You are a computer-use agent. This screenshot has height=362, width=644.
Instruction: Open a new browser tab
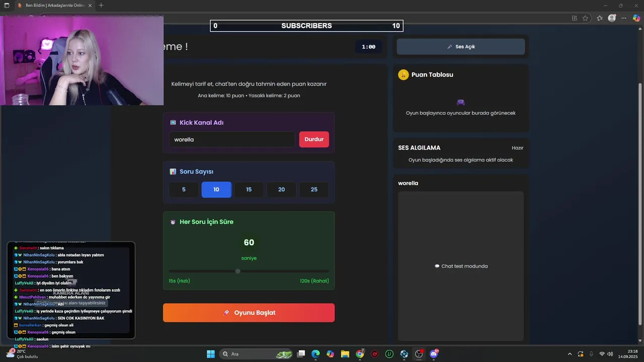(101, 6)
